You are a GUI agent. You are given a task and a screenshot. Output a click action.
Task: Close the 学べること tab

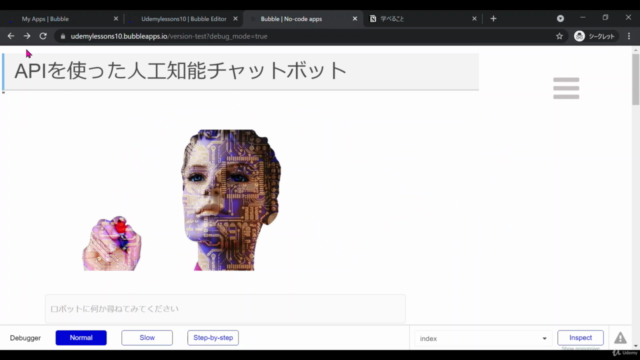coord(474,19)
